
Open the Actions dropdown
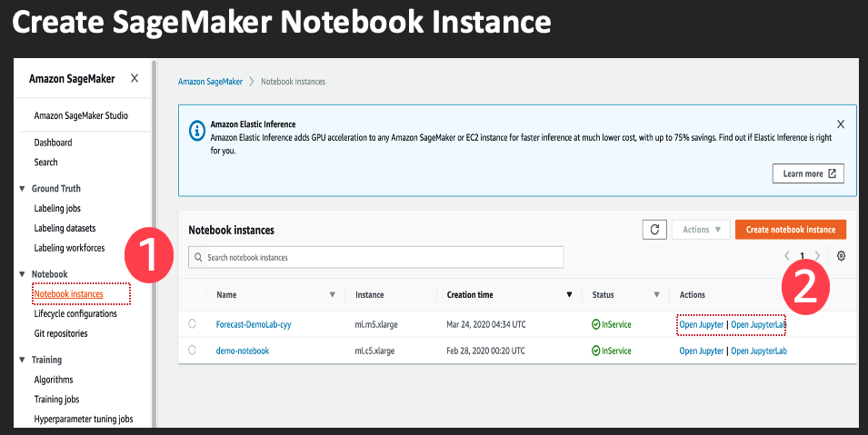(x=701, y=229)
